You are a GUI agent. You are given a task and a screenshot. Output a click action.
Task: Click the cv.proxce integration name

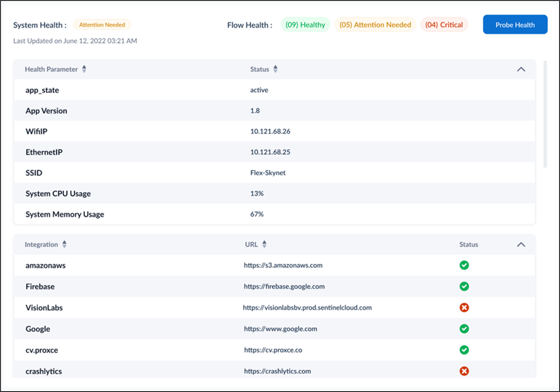coord(42,350)
